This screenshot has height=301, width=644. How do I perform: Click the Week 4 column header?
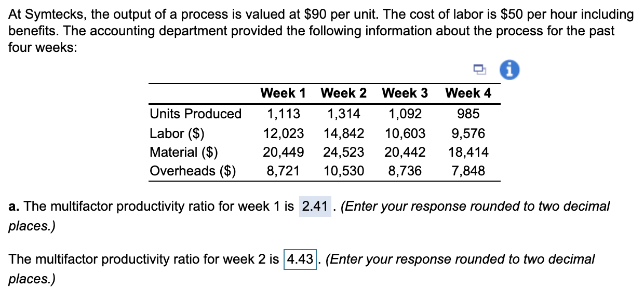pos(468,93)
